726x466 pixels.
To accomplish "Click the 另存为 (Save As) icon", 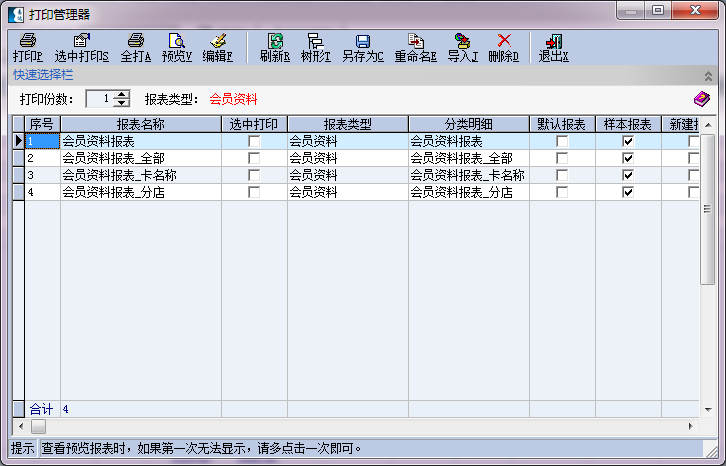I will 363,47.
